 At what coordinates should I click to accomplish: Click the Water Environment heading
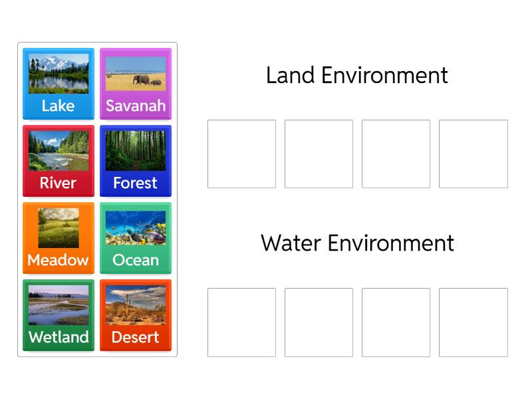358,243
